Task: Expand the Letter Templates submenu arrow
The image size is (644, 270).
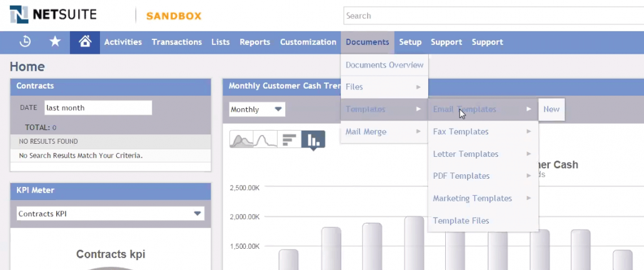Action: coord(528,154)
